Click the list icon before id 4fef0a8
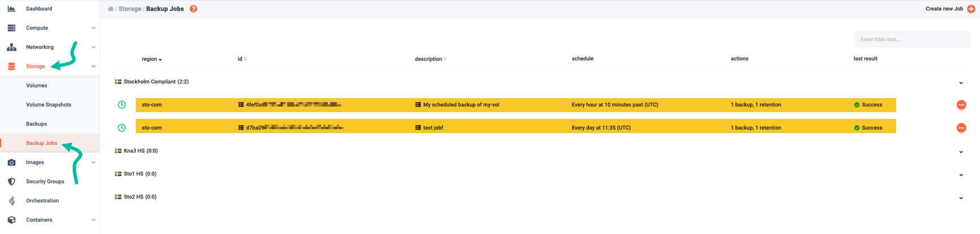 click(241, 105)
